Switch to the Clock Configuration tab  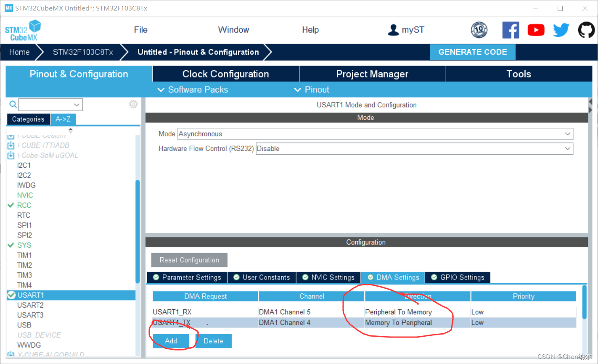pos(225,74)
